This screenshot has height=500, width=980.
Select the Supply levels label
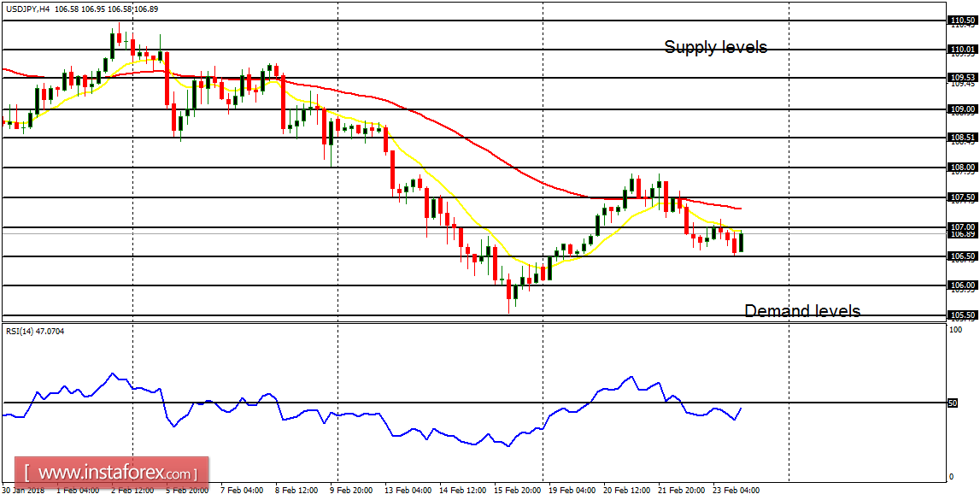[715, 47]
